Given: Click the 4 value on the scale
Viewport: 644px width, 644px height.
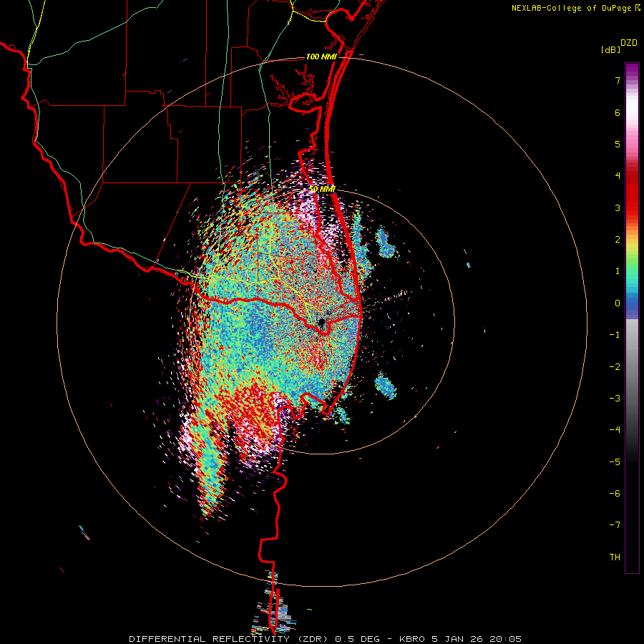Looking at the screenshot, I should click(x=618, y=176).
